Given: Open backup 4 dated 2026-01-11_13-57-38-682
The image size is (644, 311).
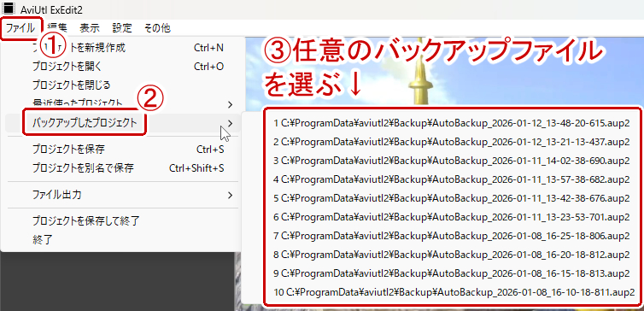Looking at the screenshot, I should (x=451, y=180).
